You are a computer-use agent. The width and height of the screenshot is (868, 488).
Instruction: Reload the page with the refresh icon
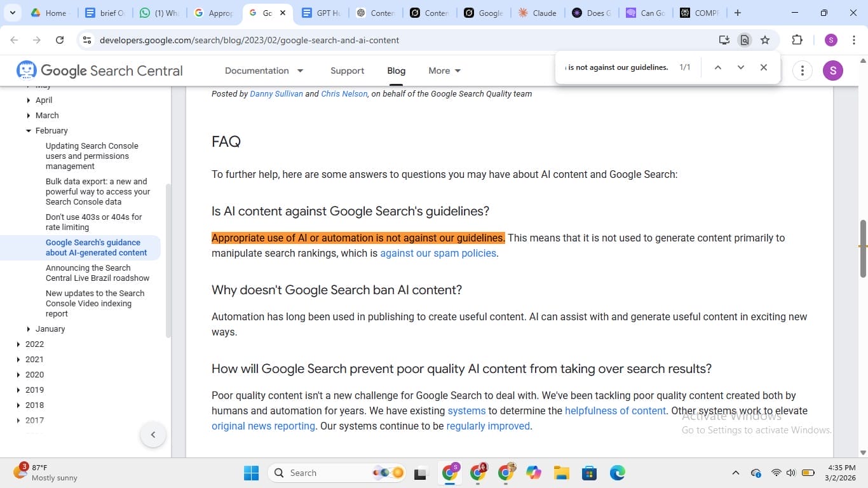coord(59,39)
